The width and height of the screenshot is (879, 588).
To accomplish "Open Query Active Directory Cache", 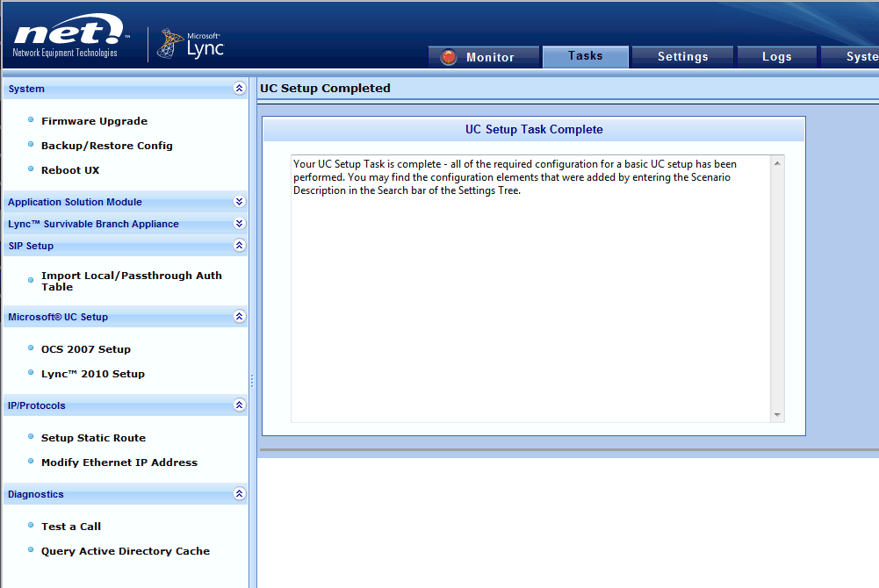I will [126, 550].
